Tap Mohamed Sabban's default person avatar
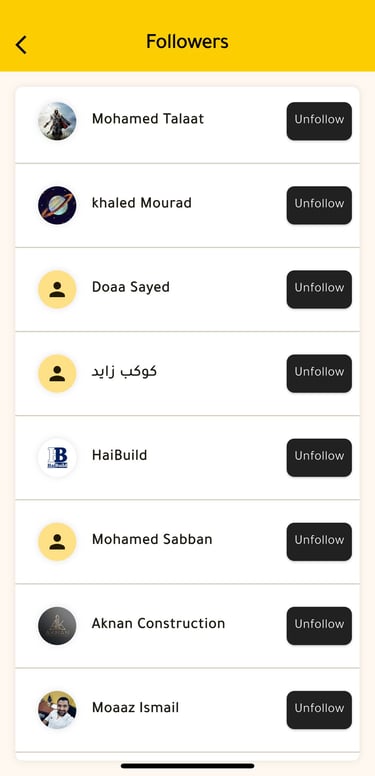375x776 pixels. [x=57, y=542]
